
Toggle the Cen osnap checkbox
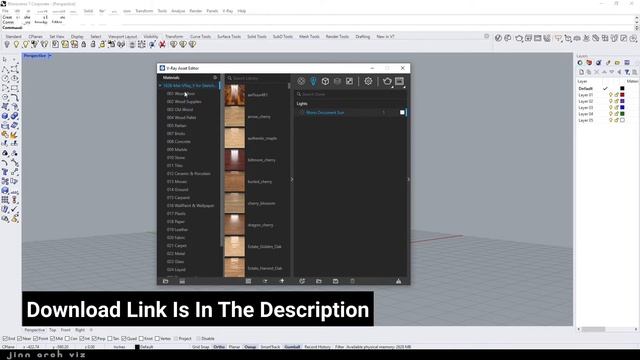tap(67, 338)
